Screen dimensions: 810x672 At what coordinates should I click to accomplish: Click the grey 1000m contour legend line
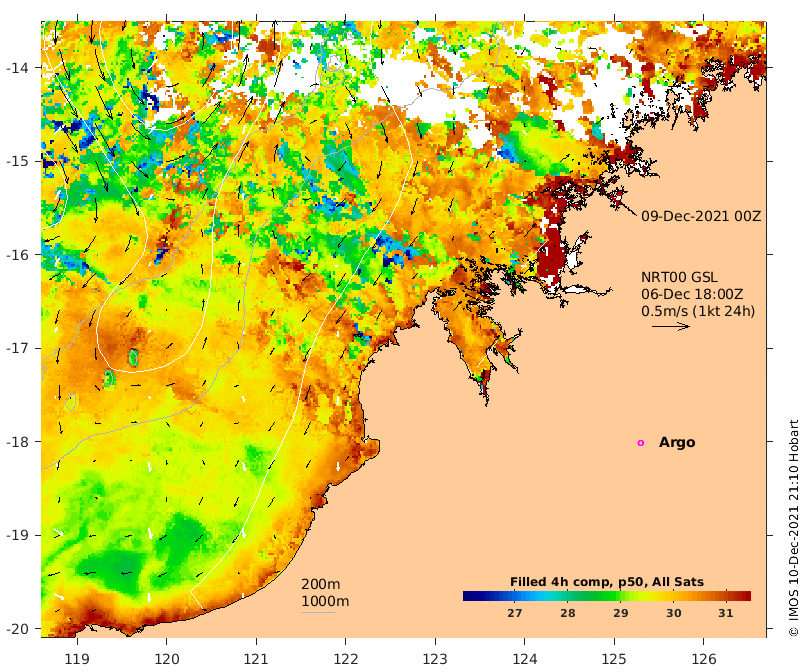pyautogui.click(x=318, y=613)
